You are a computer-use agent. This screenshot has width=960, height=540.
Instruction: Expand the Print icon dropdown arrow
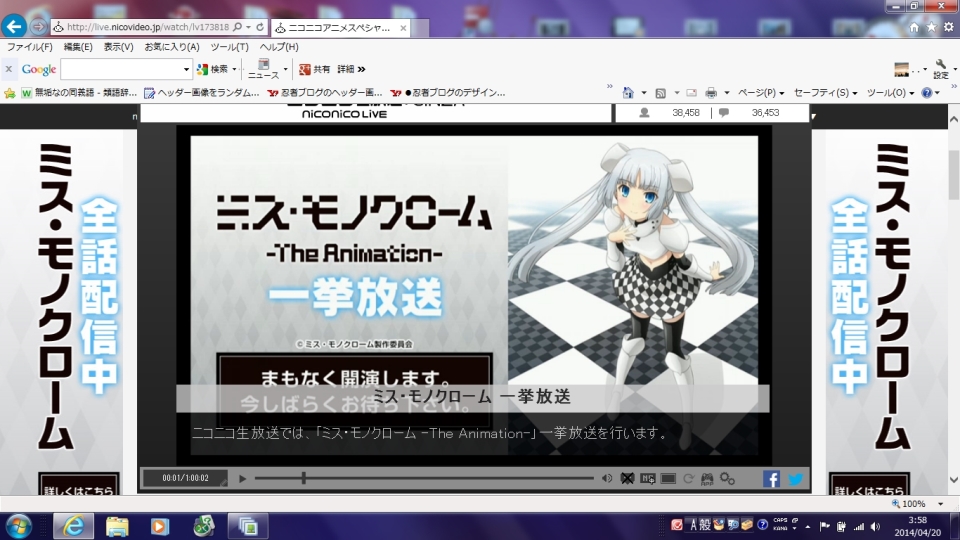tap(727, 93)
